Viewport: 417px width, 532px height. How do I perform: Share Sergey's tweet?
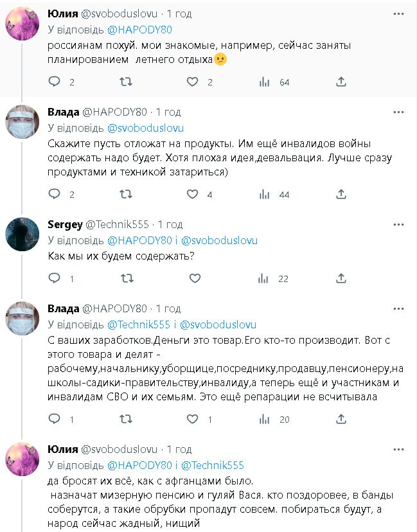[x=341, y=278]
